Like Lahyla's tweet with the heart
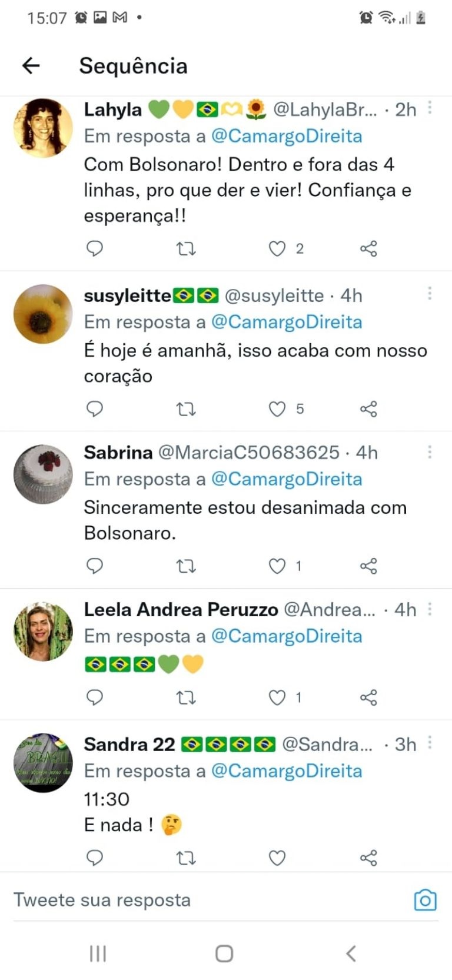 277,249
